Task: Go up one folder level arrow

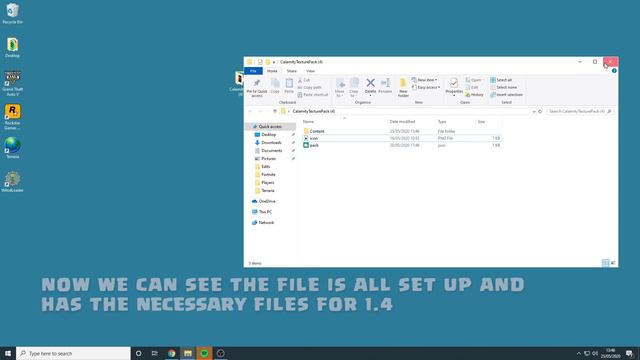Action: (275, 111)
